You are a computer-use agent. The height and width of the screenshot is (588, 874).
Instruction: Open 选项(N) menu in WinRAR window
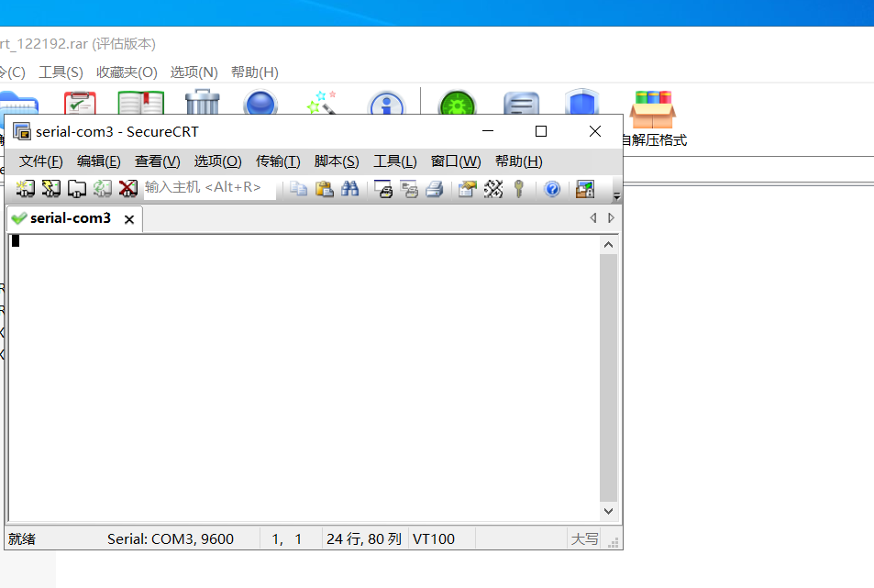[194, 72]
